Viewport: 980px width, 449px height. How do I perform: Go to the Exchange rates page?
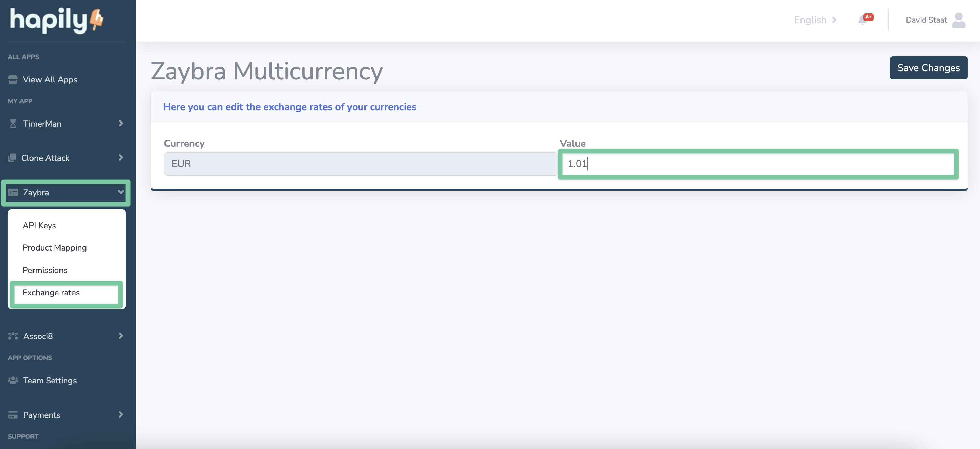[x=51, y=293]
